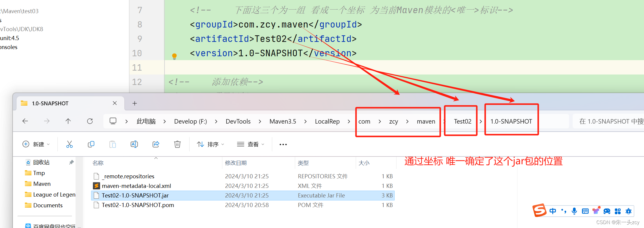644x228 pixels.
Task: Sort by 大小 column header
Action: 376,163
